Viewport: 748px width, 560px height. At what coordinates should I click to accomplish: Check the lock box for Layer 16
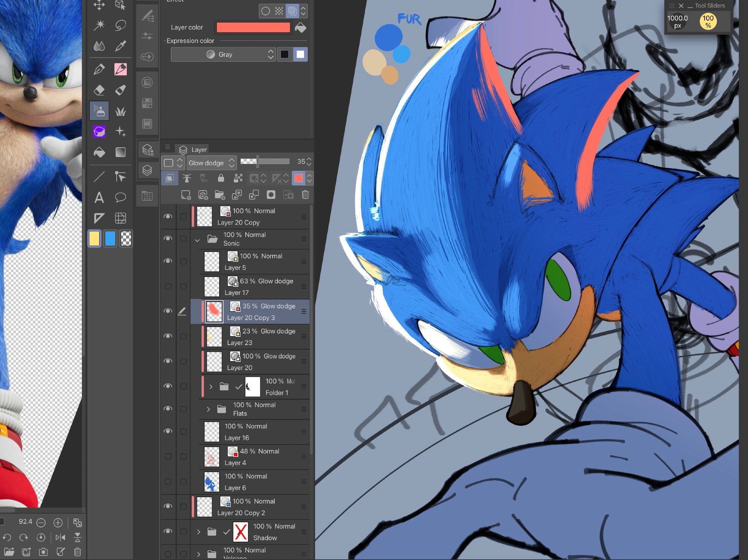[x=183, y=431]
